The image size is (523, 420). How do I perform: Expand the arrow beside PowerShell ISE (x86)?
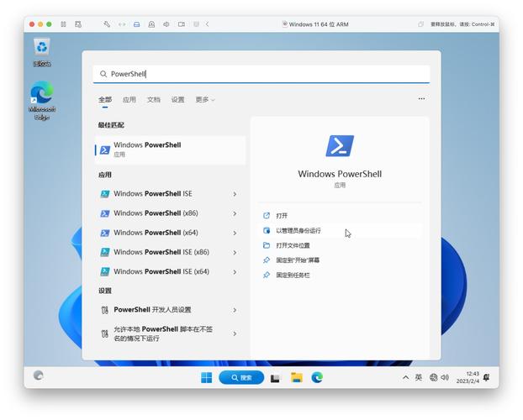pyautogui.click(x=235, y=253)
